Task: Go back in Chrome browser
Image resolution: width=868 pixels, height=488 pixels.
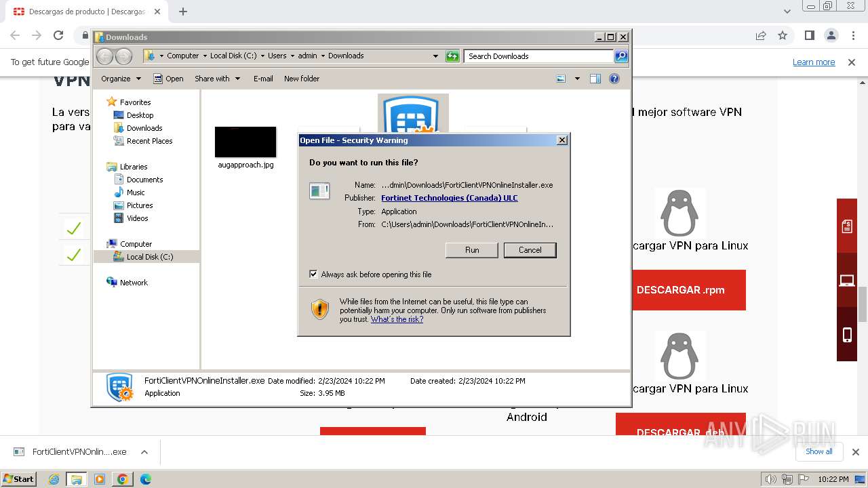Action: [x=15, y=35]
